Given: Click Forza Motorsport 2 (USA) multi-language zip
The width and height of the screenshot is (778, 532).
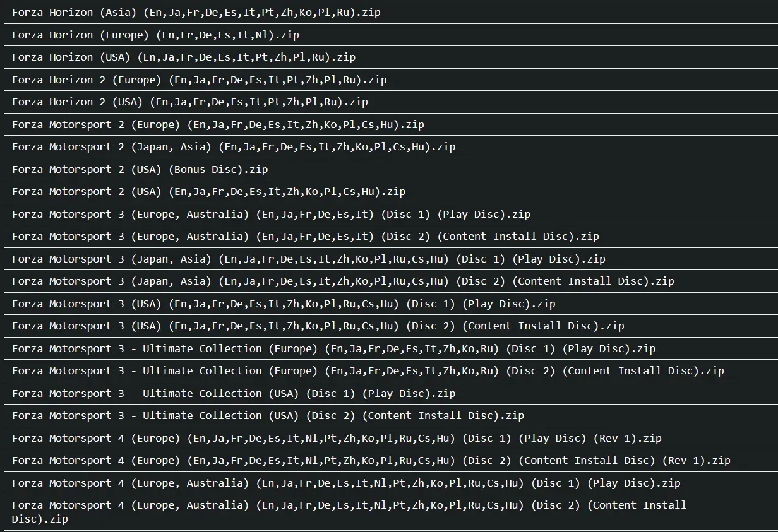Looking at the screenshot, I should tap(208, 191).
